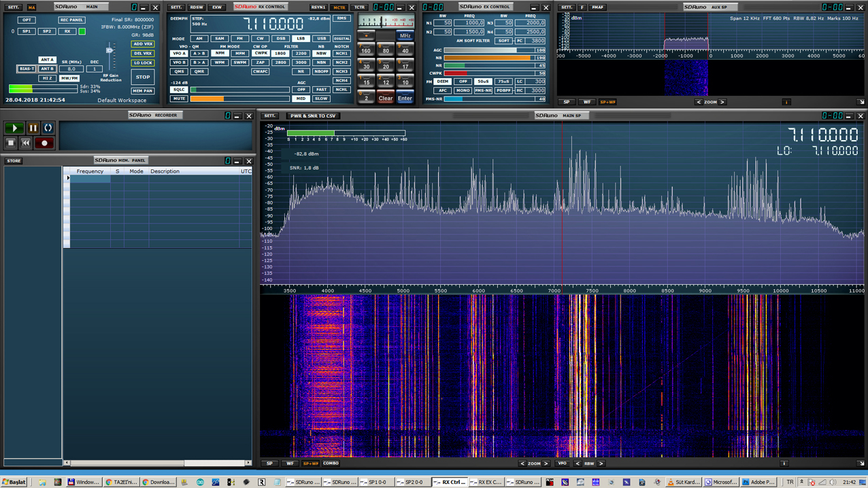Enable the NR noise reduction button

coord(301,71)
